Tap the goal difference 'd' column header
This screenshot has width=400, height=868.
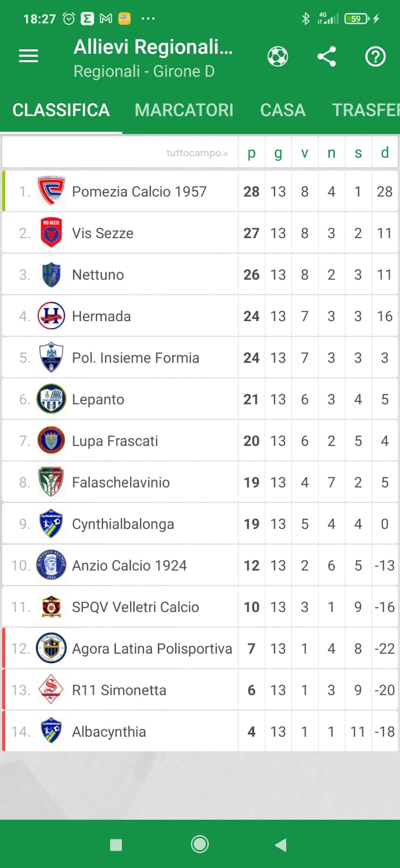385,153
